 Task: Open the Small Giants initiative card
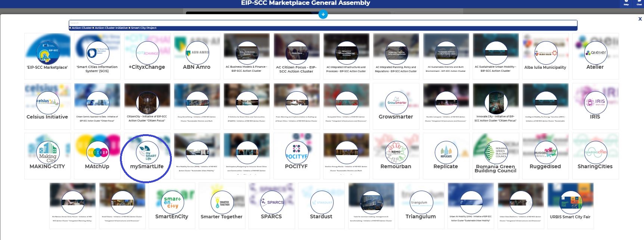[x=122, y=206]
